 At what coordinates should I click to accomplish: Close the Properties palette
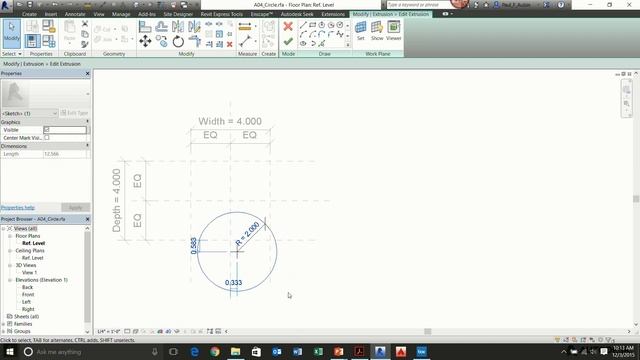point(87,73)
